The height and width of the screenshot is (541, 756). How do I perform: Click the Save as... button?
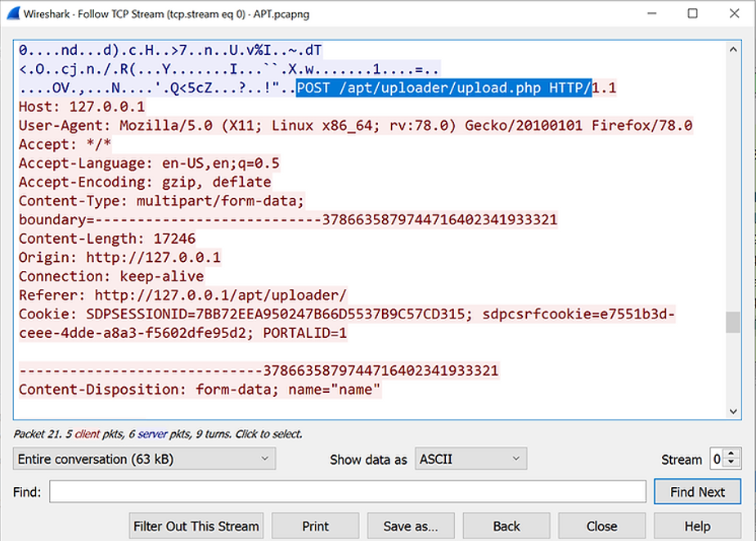pos(412,526)
